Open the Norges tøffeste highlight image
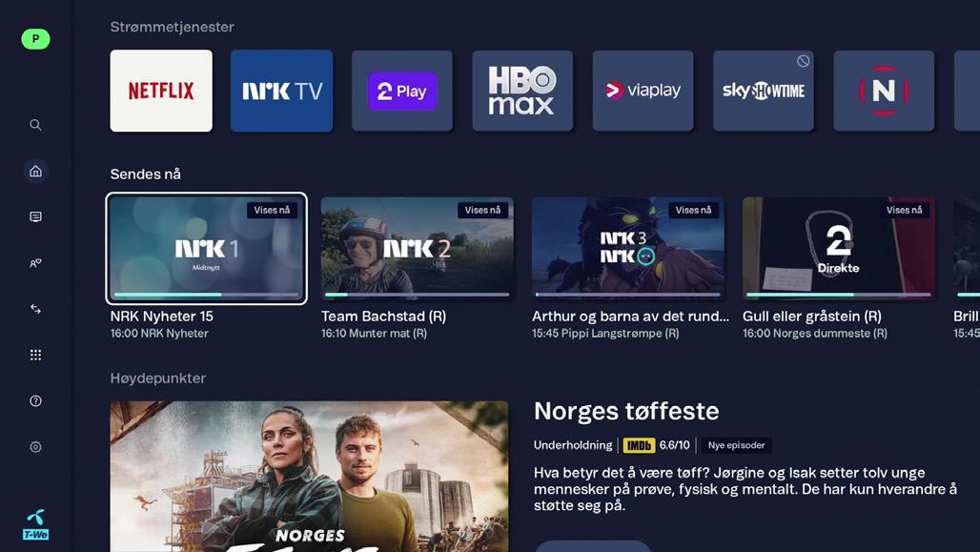Image resolution: width=980 pixels, height=552 pixels. click(x=310, y=477)
